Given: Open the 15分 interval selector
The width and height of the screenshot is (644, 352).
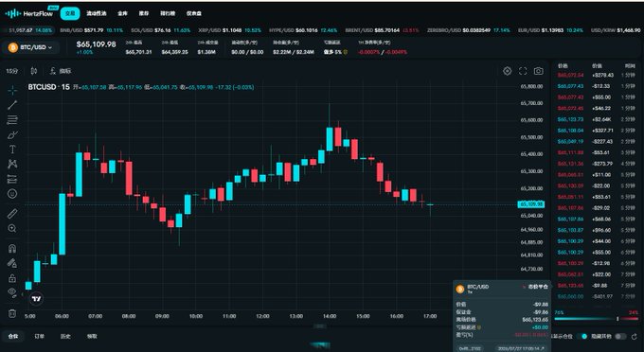Looking at the screenshot, I should pyautogui.click(x=12, y=71).
